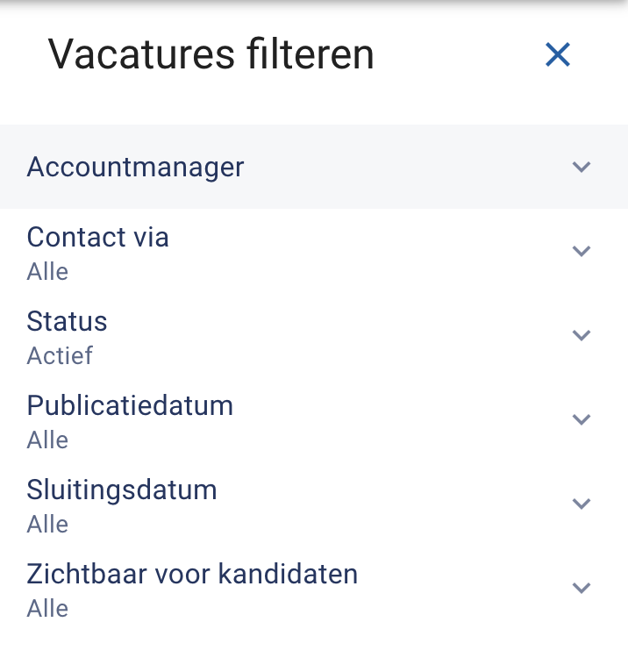The height and width of the screenshot is (672, 628).
Task: Click the Zichtbaar voor kandidaten label
Action: tap(192, 574)
